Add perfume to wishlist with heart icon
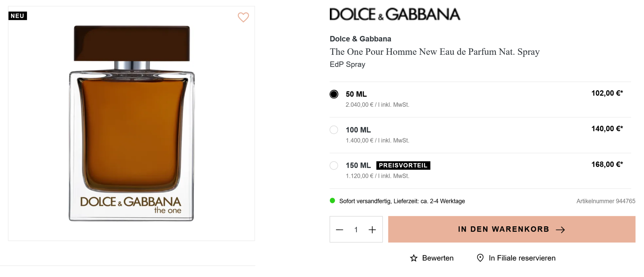Viewport: 644px width, 277px height. coord(243,17)
